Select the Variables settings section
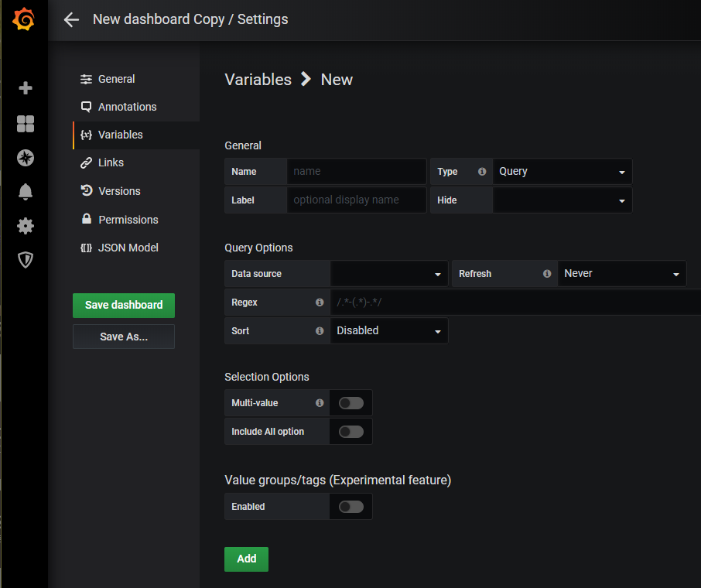Screen dimensions: 701x588 pyautogui.click(x=136, y=135)
